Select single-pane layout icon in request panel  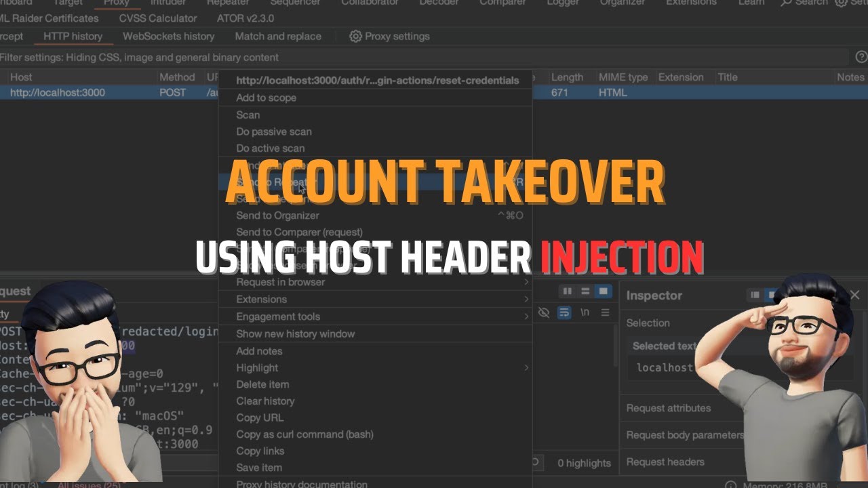coord(602,291)
